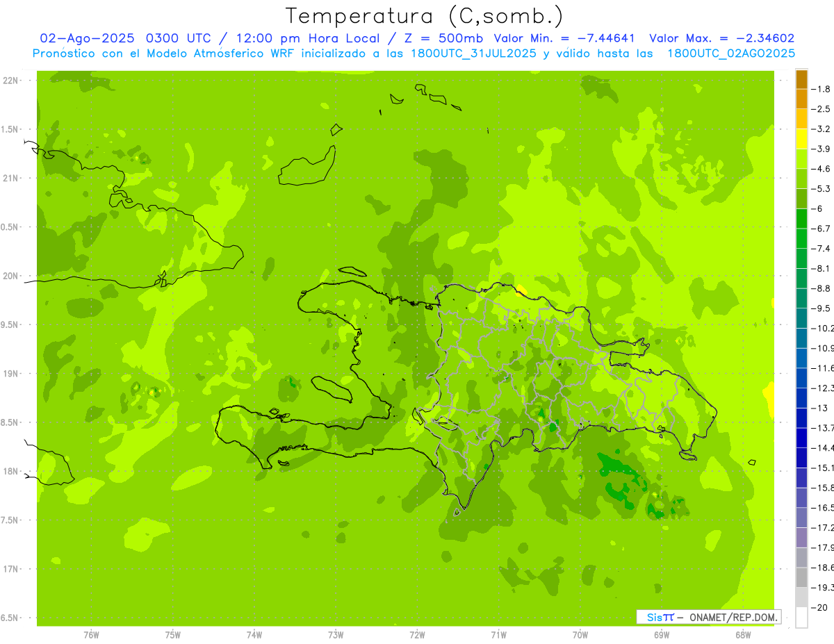Click the -9.5 colorbar legend value
834x644 pixels.
click(821, 308)
